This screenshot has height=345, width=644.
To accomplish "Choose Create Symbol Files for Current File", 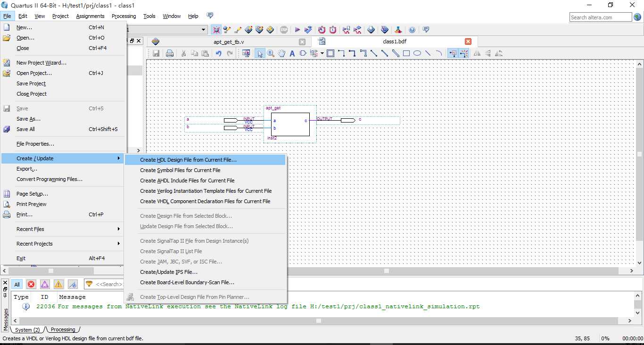I will coord(205,170).
